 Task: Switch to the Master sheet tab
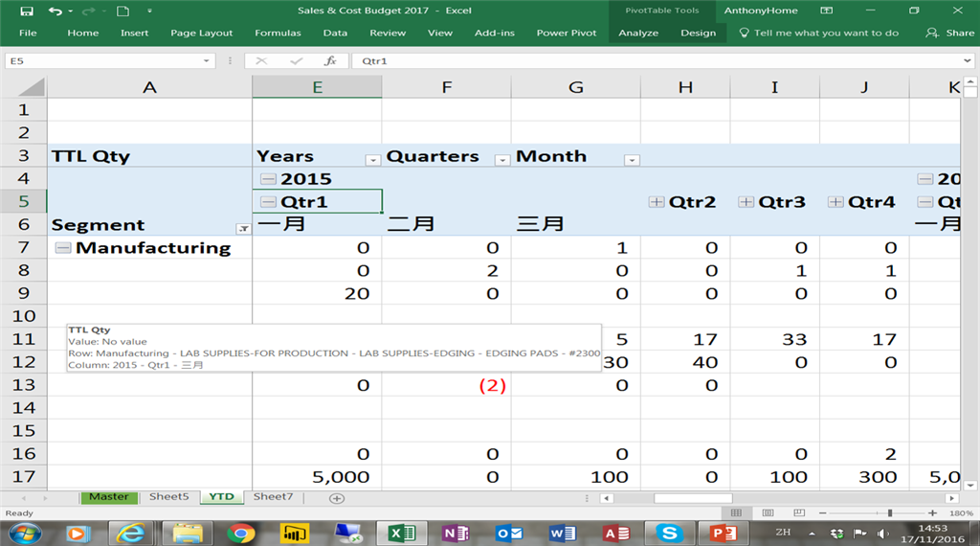point(108,497)
